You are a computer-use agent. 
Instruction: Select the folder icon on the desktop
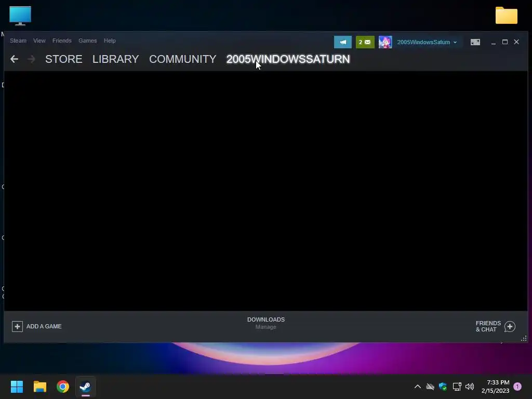506,15
